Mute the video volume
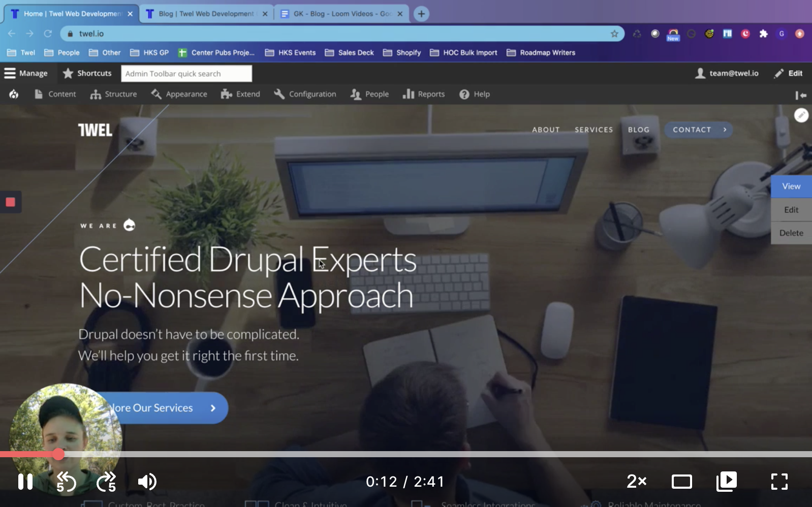The width and height of the screenshot is (812, 507). [147, 482]
